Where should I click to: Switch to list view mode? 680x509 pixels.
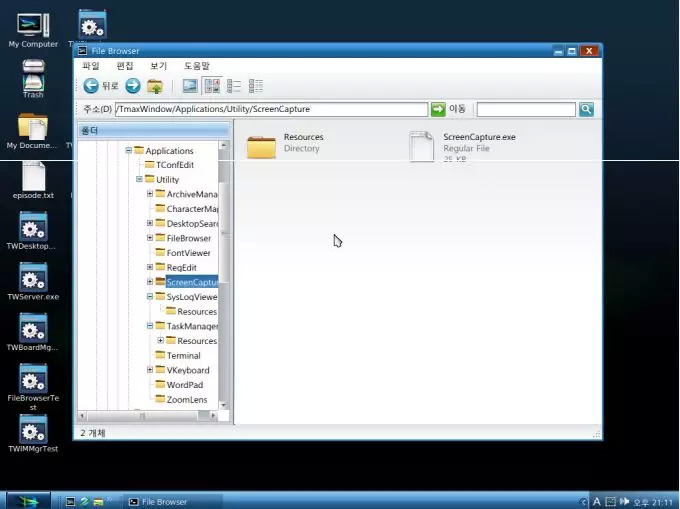[x=234, y=86]
